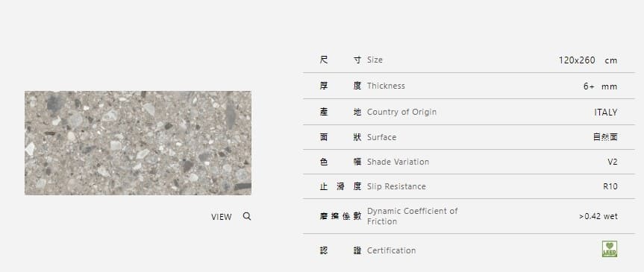Click the green LEED certification badge
644x272 pixels.
click(610, 249)
